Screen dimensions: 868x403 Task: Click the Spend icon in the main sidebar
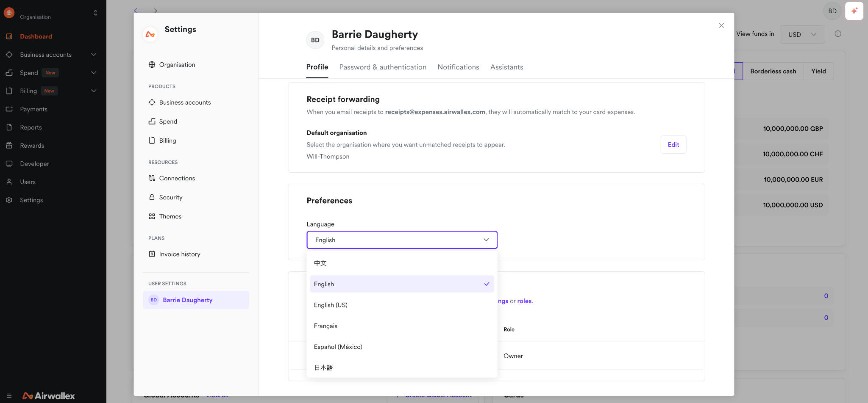[9, 73]
